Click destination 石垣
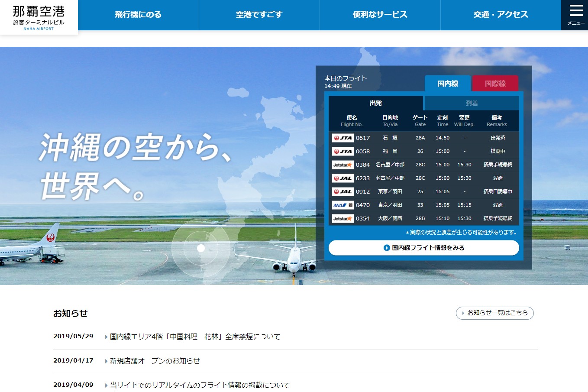Image resolution: width=588 pixels, height=392 pixels. [390, 138]
